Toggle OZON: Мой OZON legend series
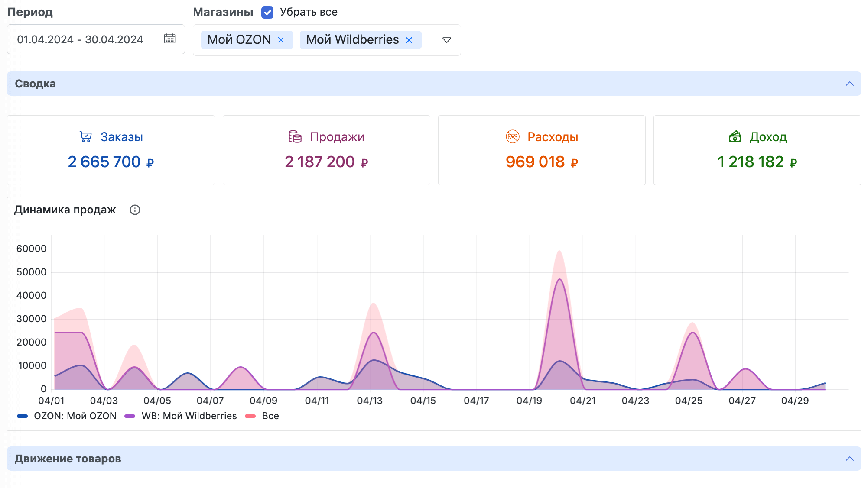This screenshot has height=488, width=868. pyautogui.click(x=67, y=416)
